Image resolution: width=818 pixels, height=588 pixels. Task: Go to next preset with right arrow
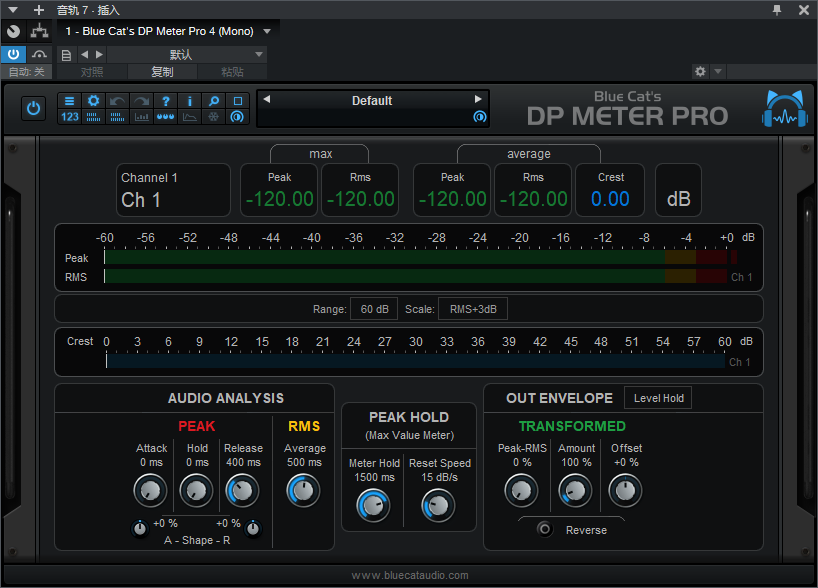click(x=478, y=99)
